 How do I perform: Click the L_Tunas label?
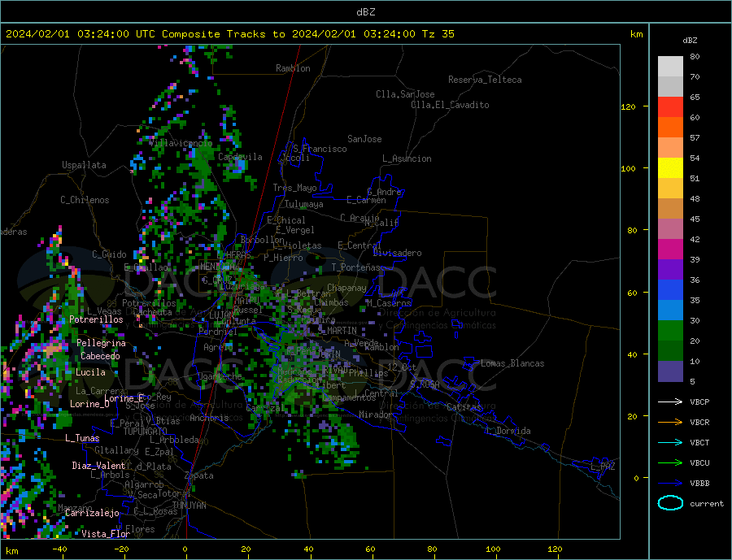[x=82, y=438]
